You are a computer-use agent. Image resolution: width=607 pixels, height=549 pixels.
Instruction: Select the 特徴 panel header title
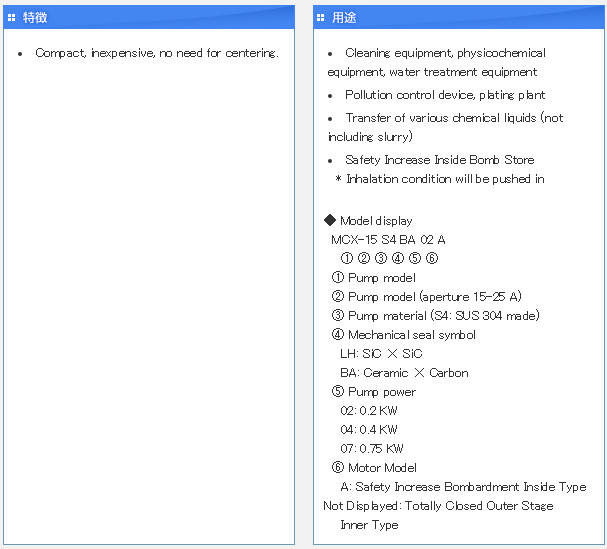(35, 18)
